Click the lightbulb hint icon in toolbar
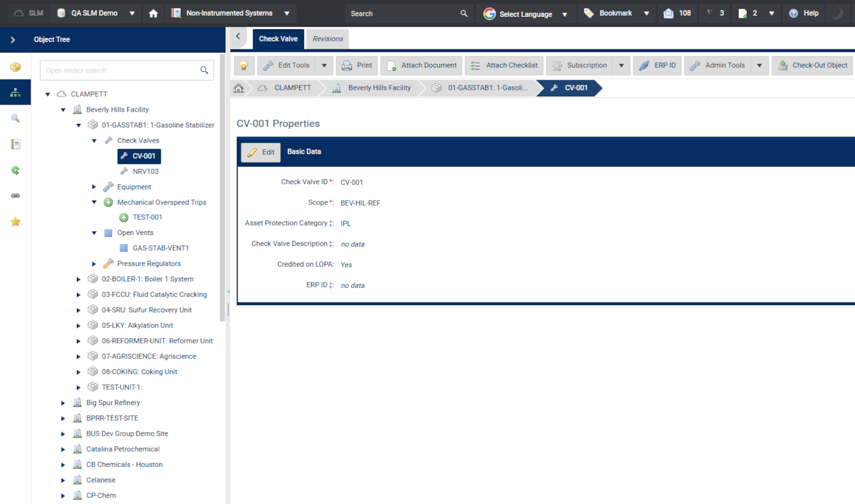Image resolution: width=855 pixels, height=504 pixels. point(244,65)
